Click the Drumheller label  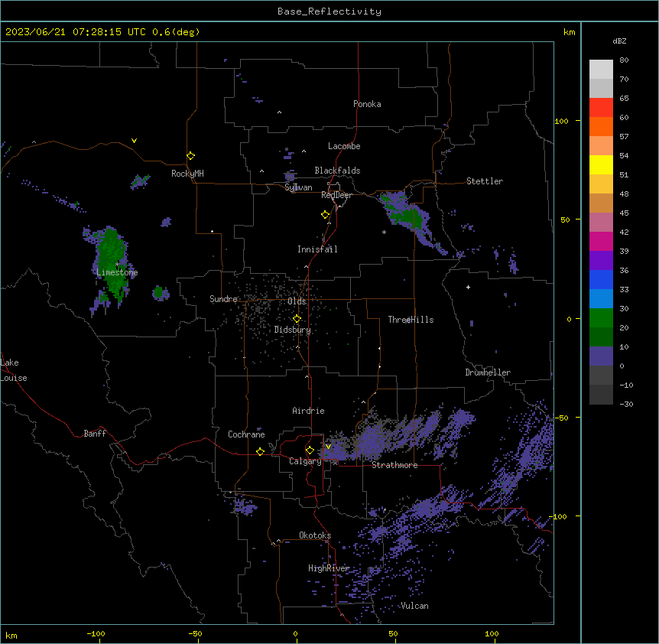pos(488,372)
